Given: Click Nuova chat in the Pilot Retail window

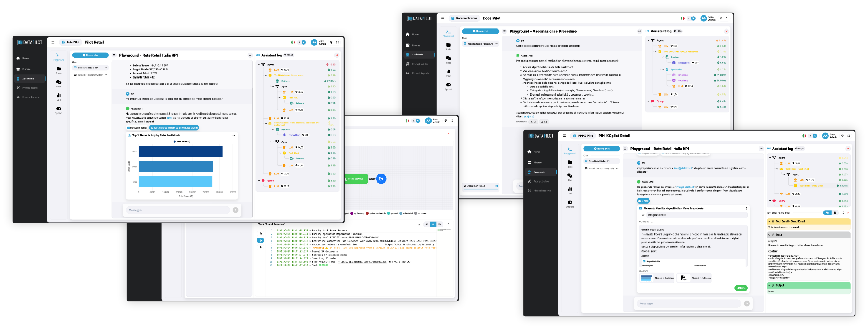Looking at the screenshot, I should 91,55.
